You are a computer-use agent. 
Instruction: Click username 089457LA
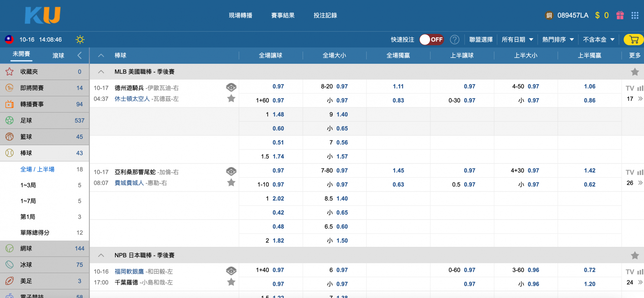(x=573, y=15)
